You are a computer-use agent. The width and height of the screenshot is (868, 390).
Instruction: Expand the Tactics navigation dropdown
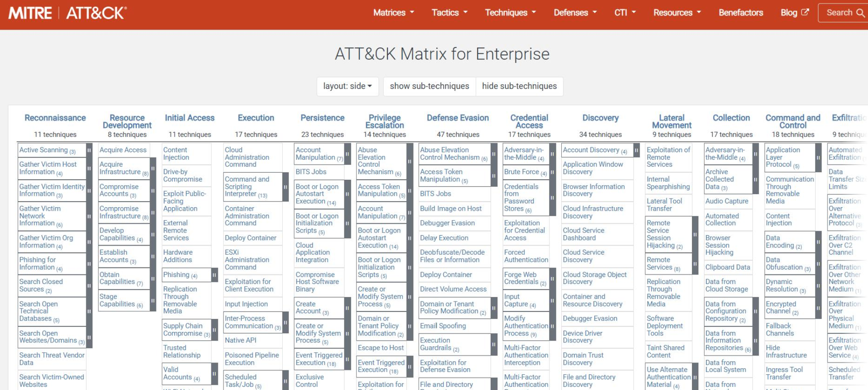[x=449, y=13]
